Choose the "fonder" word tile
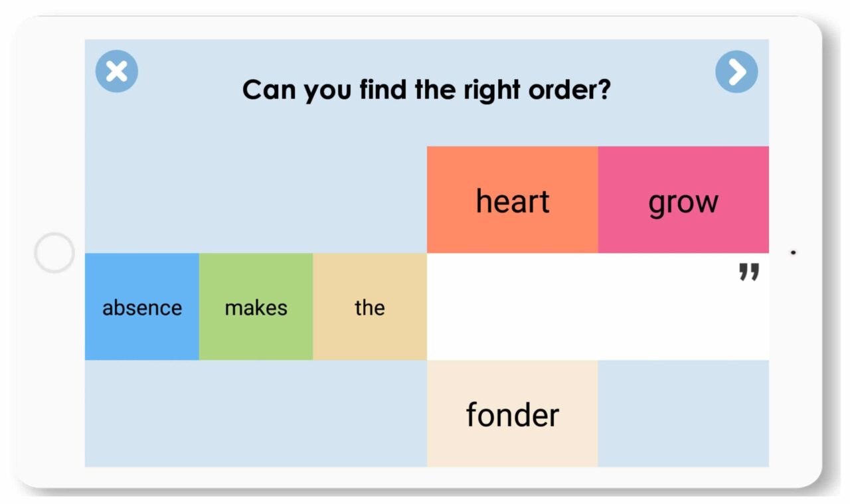Screen dimensions: 850x504 point(512,414)
